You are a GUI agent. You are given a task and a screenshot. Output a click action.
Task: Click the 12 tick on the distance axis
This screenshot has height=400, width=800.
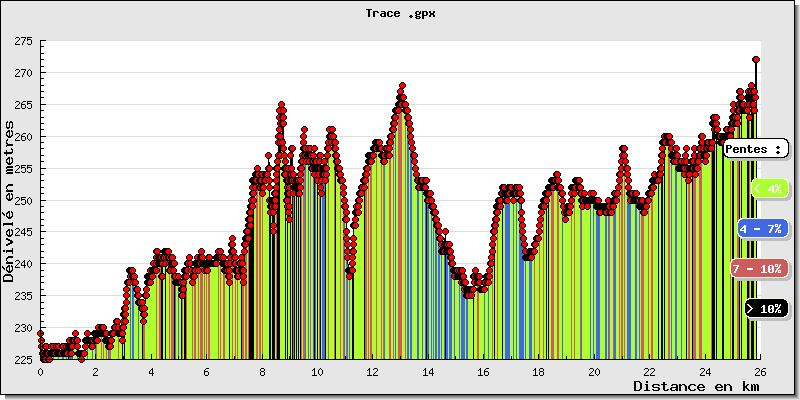tap(372, 371)
